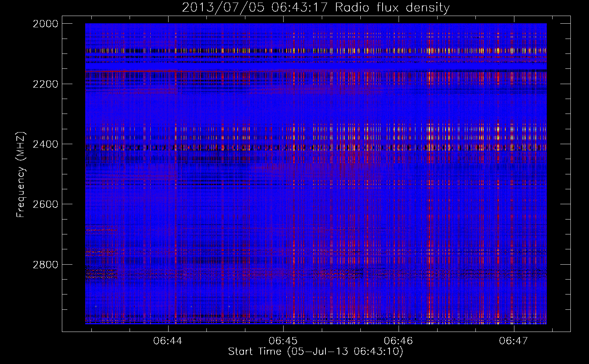
Task: Click the 2600 frequency tick label
Action: (x=46, y=204)
